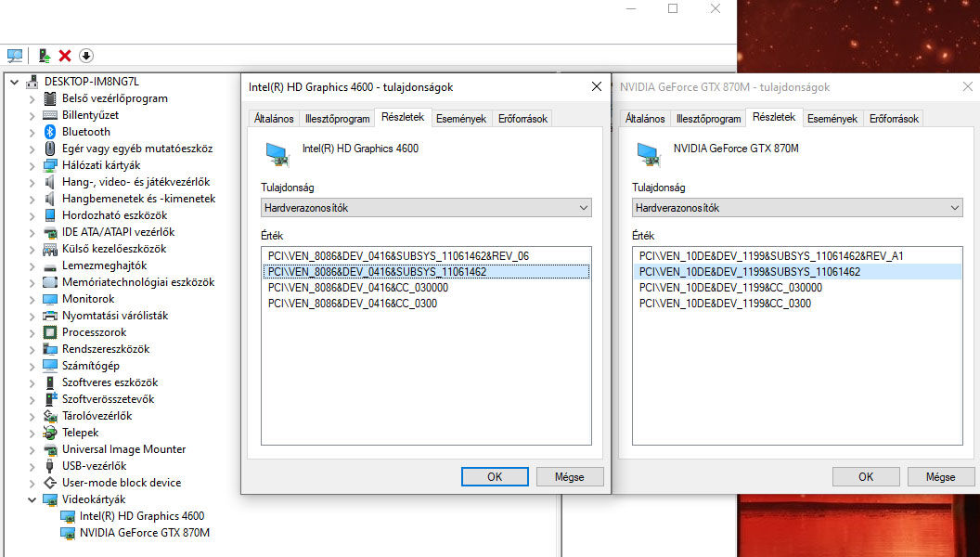Close the Intel HD Graphics properties dialog
The height and width of the screenshot is (557, 980).
point(597,87)
